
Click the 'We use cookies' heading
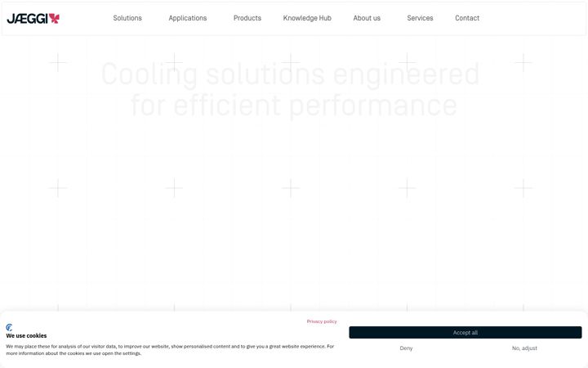(x=26, y=336)
